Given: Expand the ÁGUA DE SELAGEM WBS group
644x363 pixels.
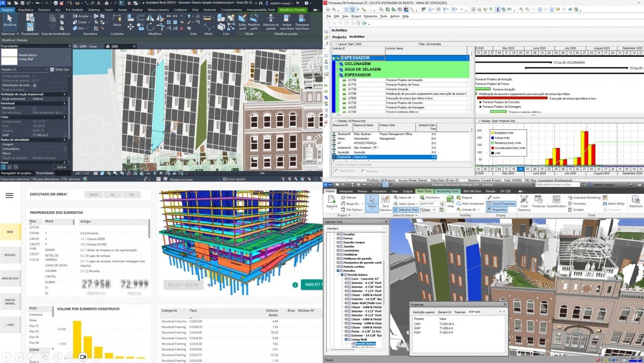Looking at the screenshot, I should (x=337, y=69).
